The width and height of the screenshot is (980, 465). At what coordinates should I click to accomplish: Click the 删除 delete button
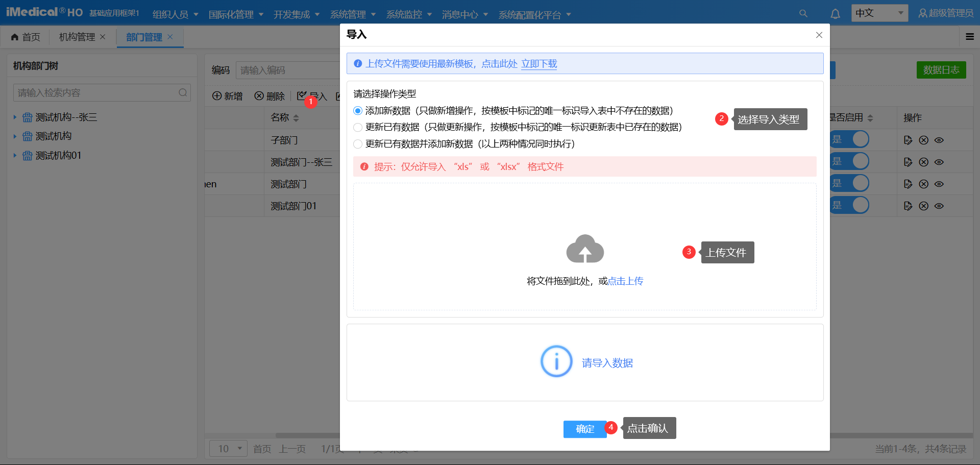(269, 96)
